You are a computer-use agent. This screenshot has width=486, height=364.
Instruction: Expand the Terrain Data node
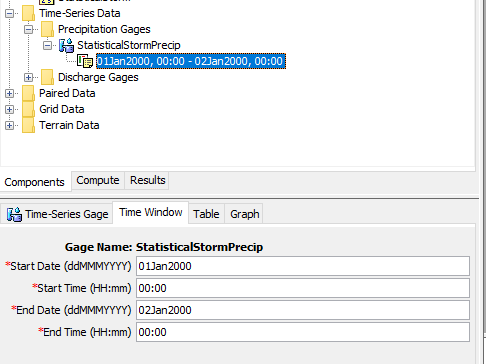click(9, 125)
